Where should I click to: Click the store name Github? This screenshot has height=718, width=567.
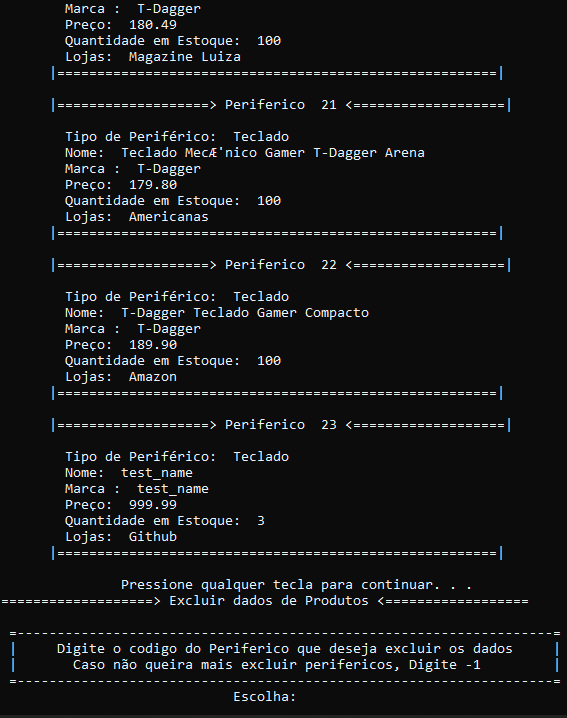point(153,537)
